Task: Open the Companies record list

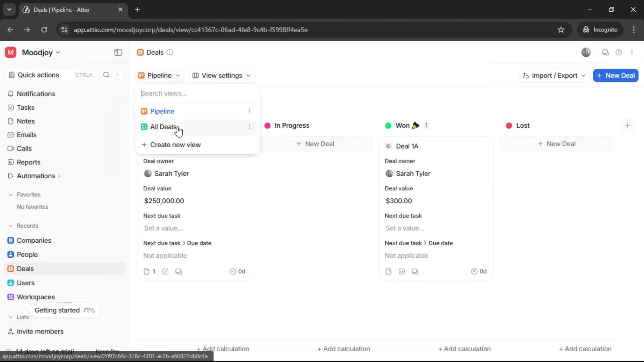Action: point(33,240)
